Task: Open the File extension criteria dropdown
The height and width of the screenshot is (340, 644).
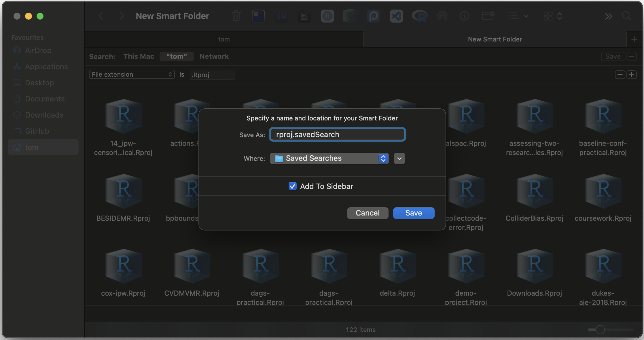Action: coord(132,74)
